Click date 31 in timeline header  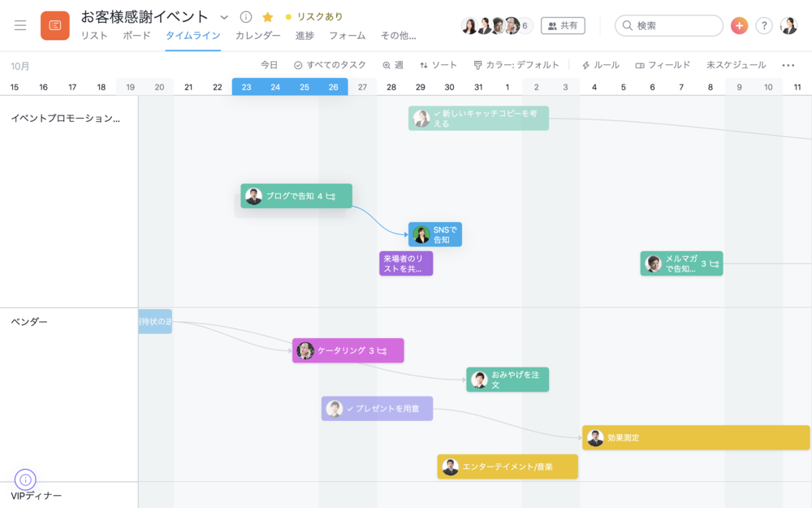tap(478, 87)
